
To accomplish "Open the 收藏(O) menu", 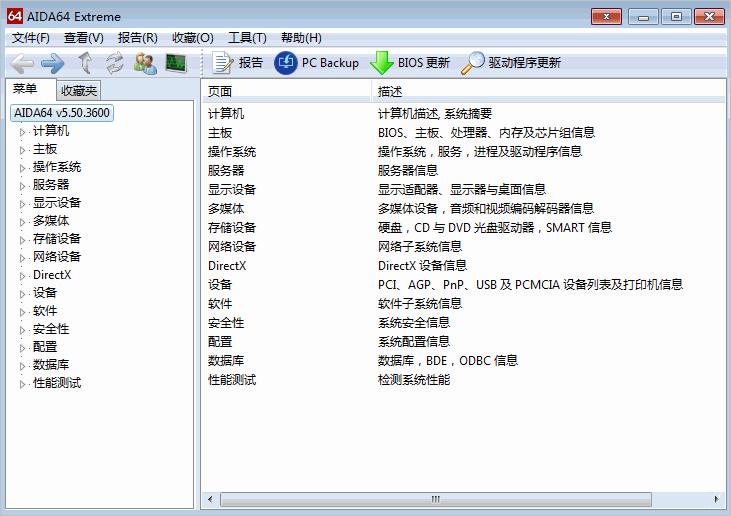I will [193, 38].
